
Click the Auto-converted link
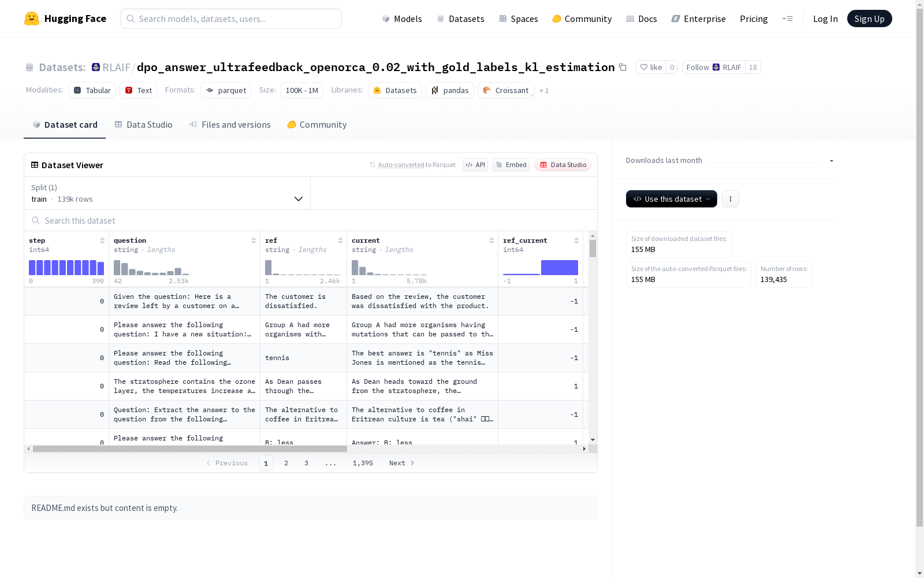coord(401,165)
